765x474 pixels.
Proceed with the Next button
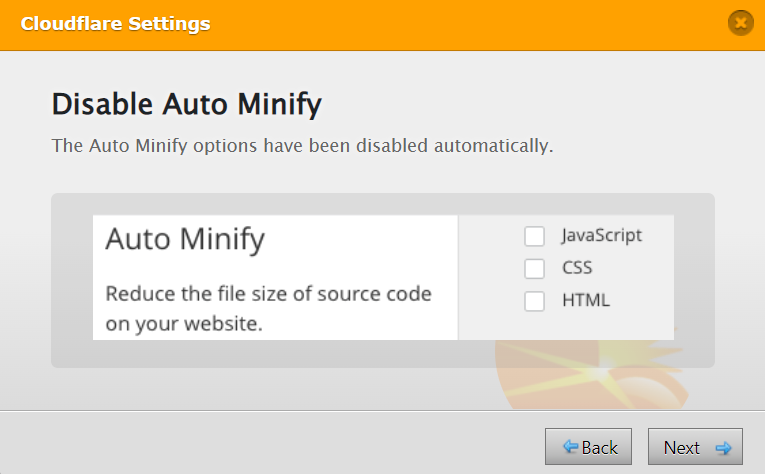coord(695,447)
